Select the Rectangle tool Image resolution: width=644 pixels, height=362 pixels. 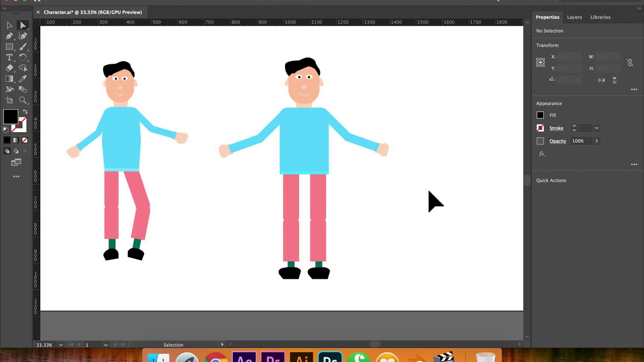coord(10,47)
